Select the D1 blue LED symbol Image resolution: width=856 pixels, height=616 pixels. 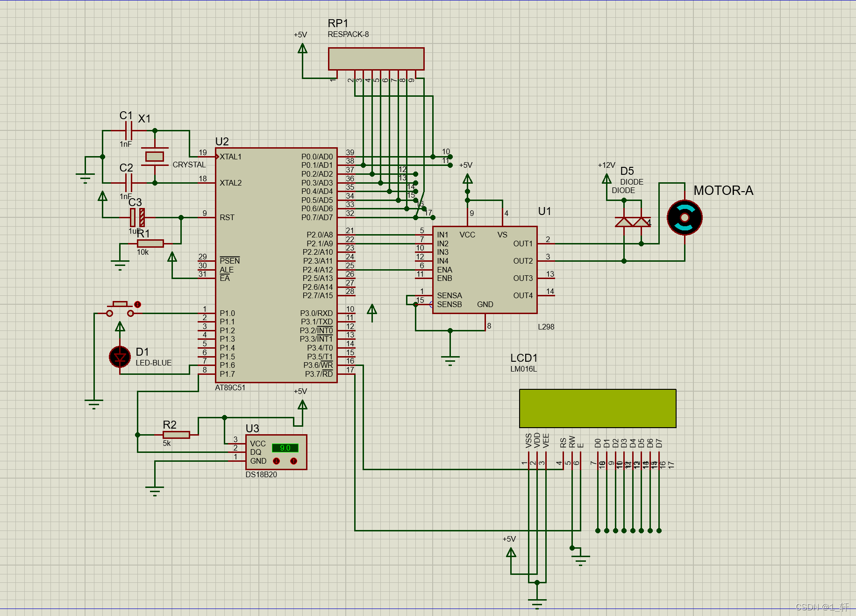click(x=120, y=358)
